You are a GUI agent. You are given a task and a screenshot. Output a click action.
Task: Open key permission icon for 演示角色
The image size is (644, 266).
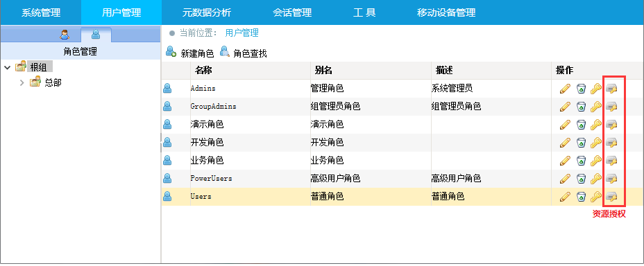tap(596, 125)
